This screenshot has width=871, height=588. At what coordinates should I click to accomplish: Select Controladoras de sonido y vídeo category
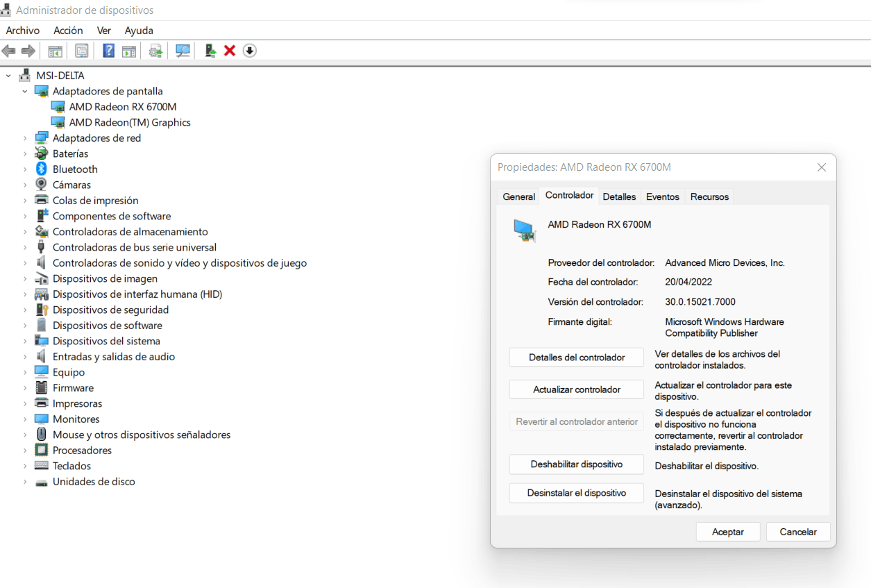pos(180,263)
